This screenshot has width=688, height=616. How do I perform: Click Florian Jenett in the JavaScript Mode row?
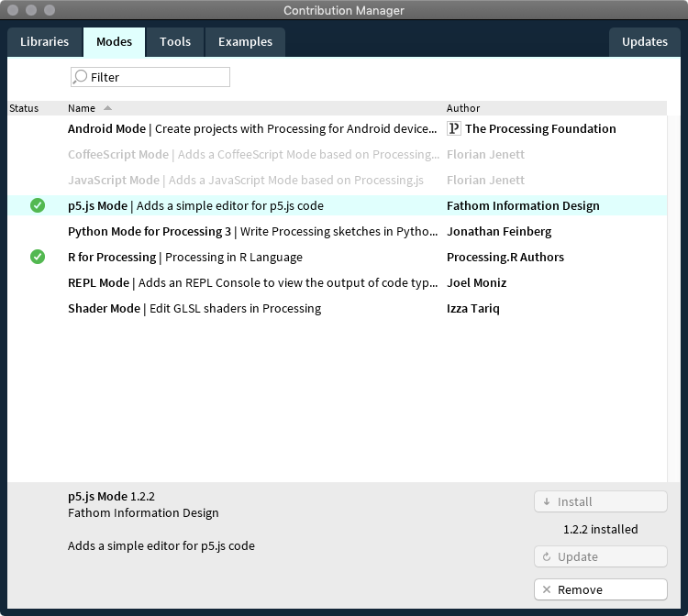[485, 180]
